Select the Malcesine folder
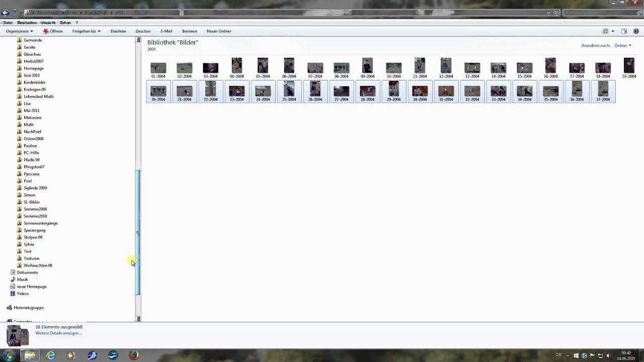The image size is (644, 362). click(33, 118)
